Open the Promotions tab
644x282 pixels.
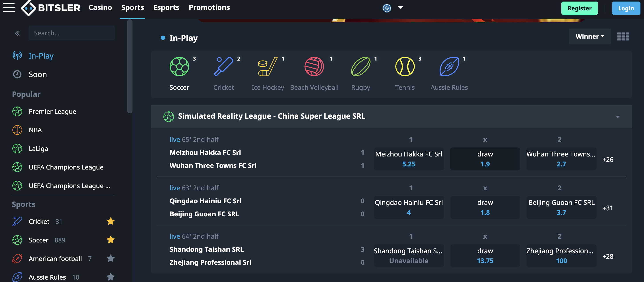pyautogui.click(x=209, y=8)
